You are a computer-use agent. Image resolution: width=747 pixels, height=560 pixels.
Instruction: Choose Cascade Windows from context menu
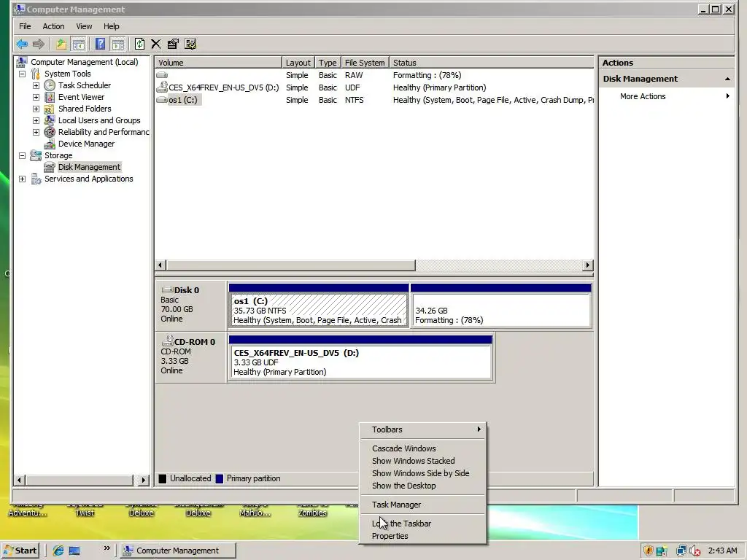422,448
